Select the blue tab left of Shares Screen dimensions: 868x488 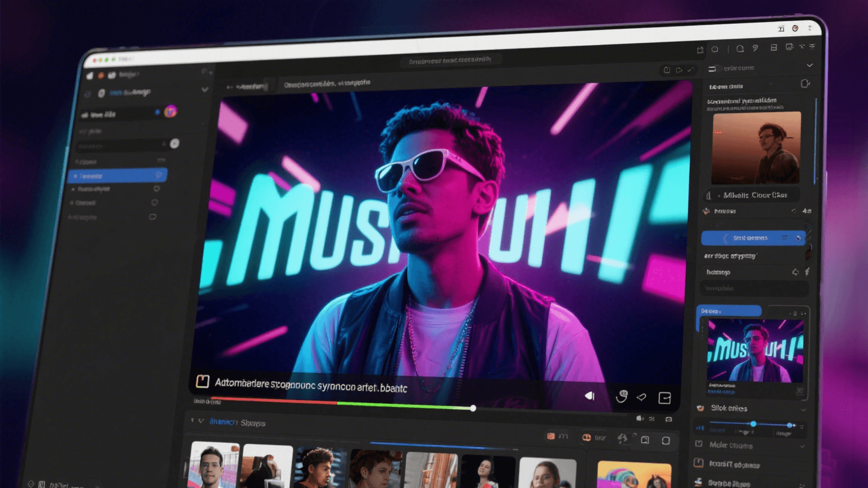click(223, 422)
